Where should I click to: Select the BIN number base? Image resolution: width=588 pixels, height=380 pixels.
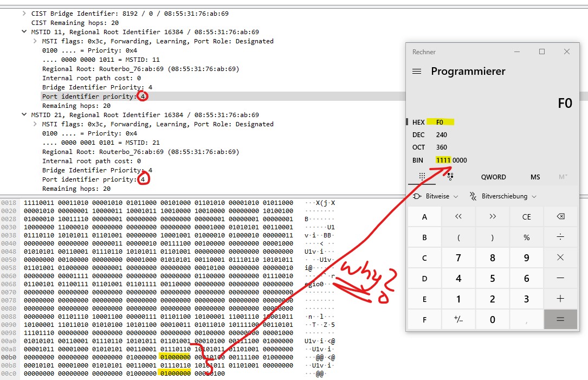pos(440,160)
